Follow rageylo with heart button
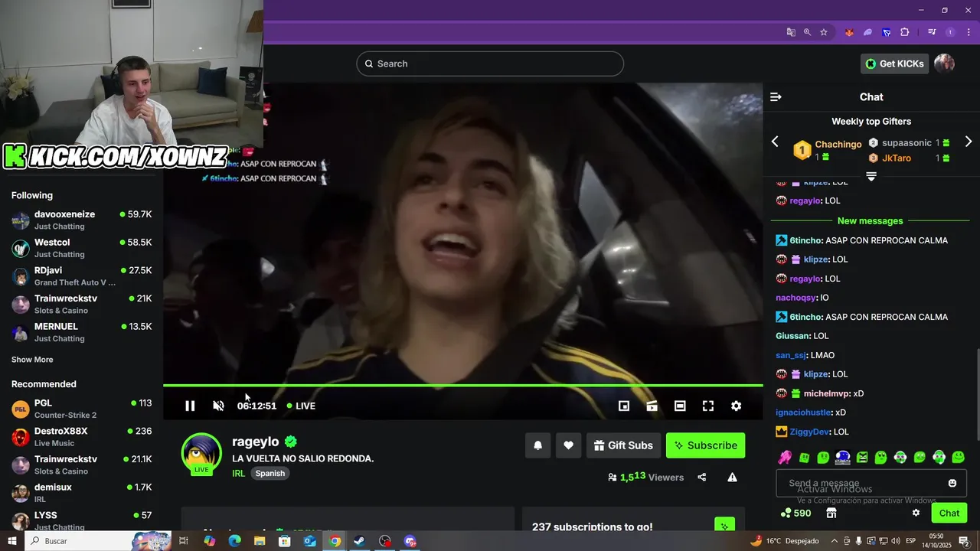This screenshot has width=980, height=551. click(568, 445)
